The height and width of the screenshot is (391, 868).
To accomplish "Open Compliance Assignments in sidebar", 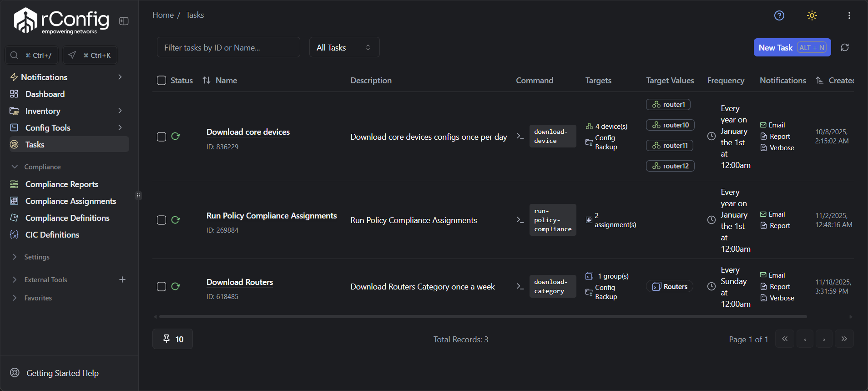I will tap(69, 201).
